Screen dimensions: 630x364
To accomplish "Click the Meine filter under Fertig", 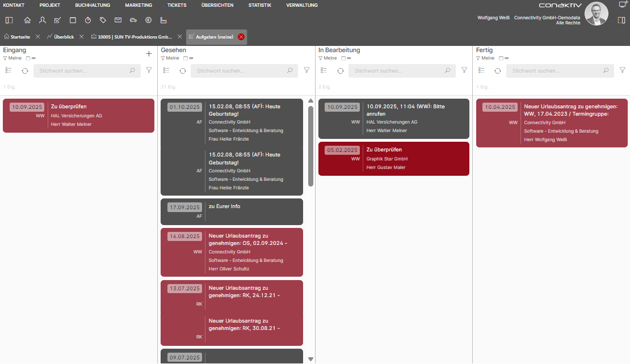I will [485, 58].
